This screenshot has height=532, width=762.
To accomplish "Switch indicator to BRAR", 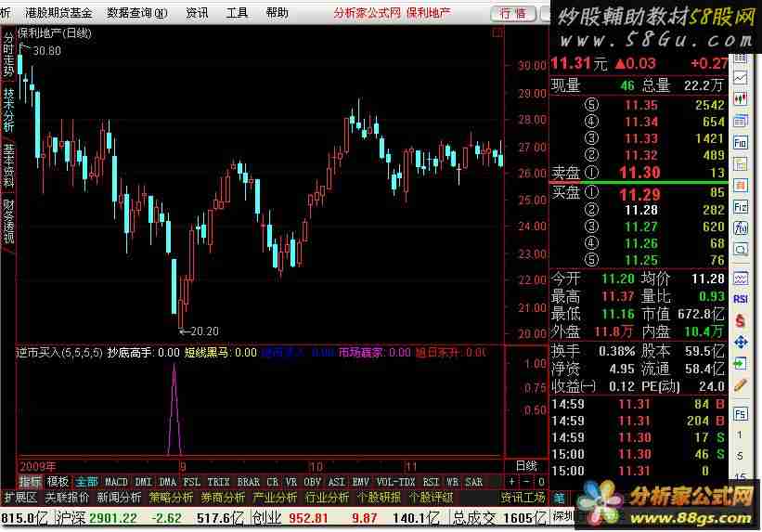I will coord(249,482).
